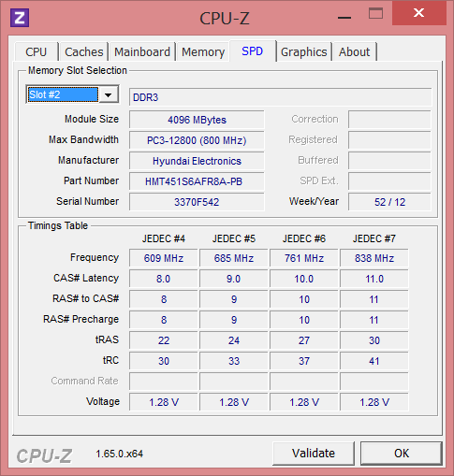Click the 685 MHz frequency cell
454x476 pixels.
[234, 258]
